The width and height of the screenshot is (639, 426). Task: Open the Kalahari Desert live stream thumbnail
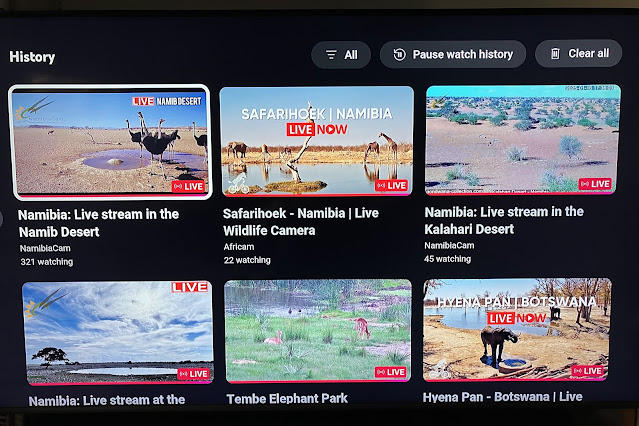click(x=522, y=140)
